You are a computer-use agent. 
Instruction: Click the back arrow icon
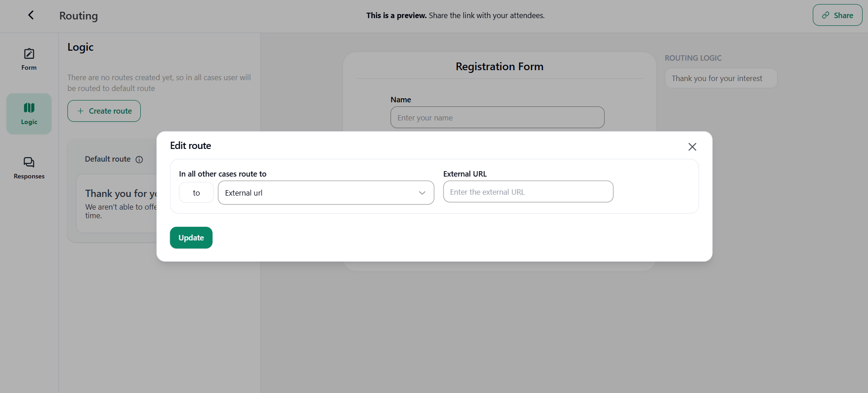[31, 15]
